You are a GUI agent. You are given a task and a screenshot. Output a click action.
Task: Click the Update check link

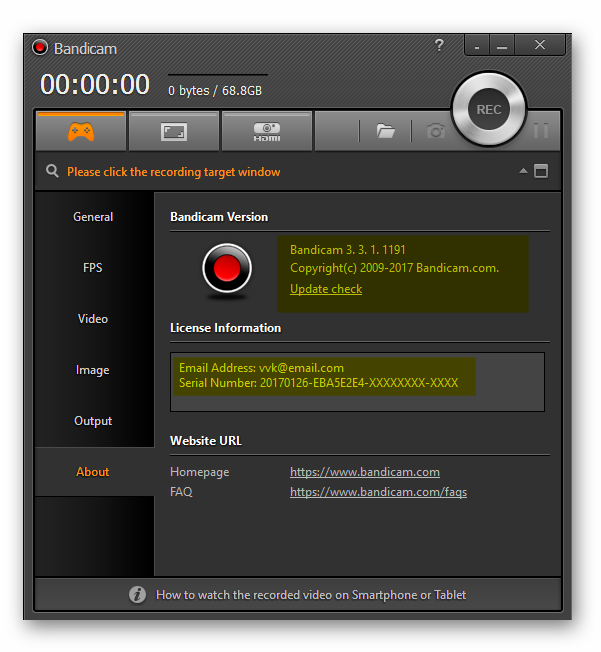(326, 289)
